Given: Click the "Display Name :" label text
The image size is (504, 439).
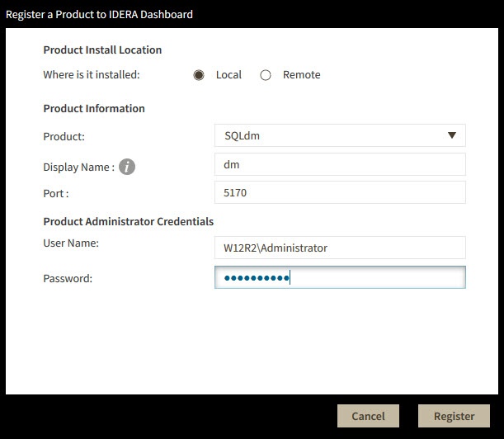Looking at the screenshot, I should pos(78,168).
